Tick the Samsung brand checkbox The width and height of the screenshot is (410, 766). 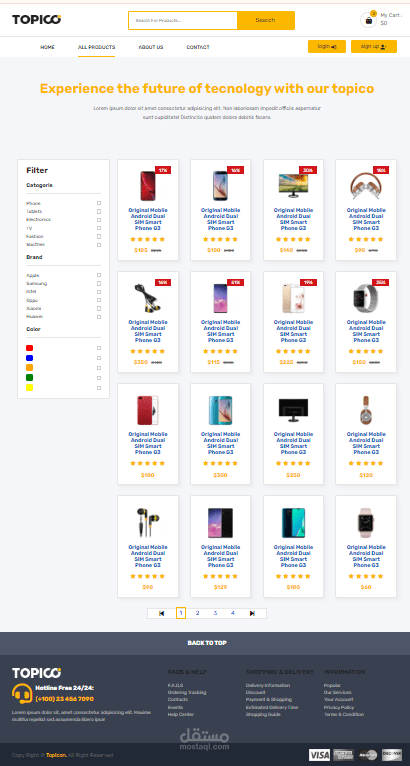(99, 284)
